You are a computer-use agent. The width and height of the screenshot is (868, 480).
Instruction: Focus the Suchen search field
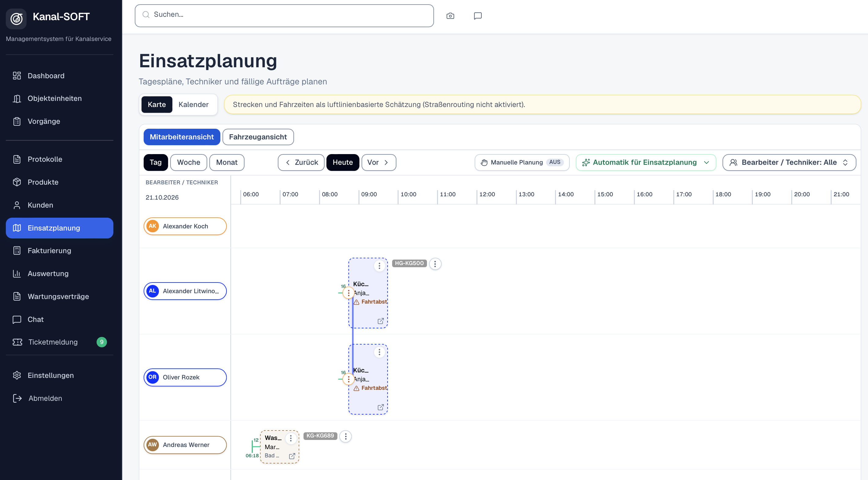tap(284, 16)
